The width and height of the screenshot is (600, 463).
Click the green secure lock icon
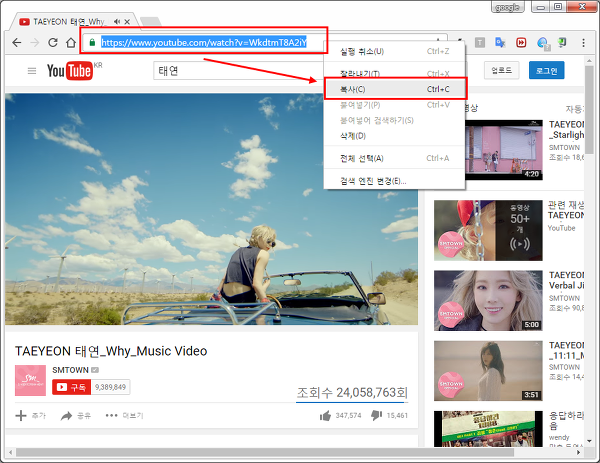(x=92, y=42)
